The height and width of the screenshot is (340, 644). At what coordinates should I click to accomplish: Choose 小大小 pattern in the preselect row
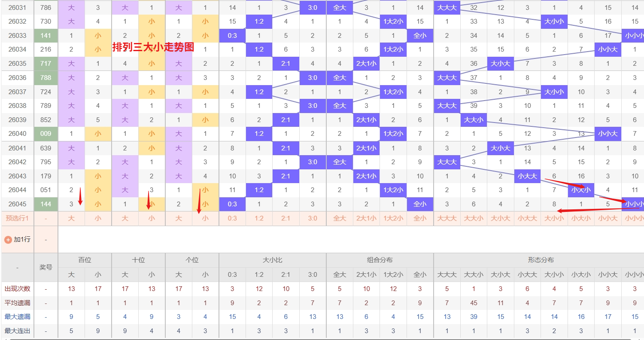[x=581, y=218]
